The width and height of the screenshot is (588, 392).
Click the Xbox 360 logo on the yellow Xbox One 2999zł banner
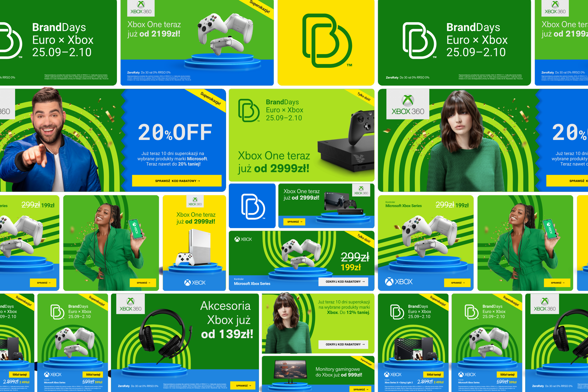[x=195, y=202]
